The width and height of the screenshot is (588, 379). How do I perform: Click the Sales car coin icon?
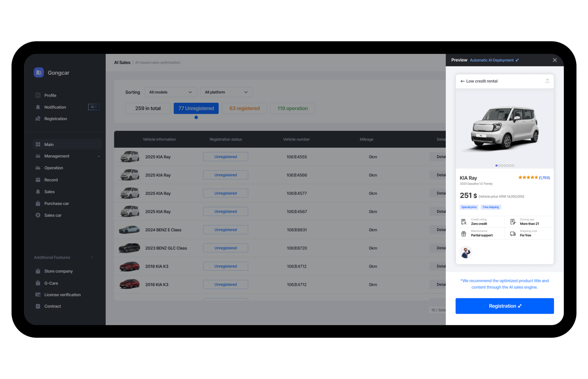point(38,215)
